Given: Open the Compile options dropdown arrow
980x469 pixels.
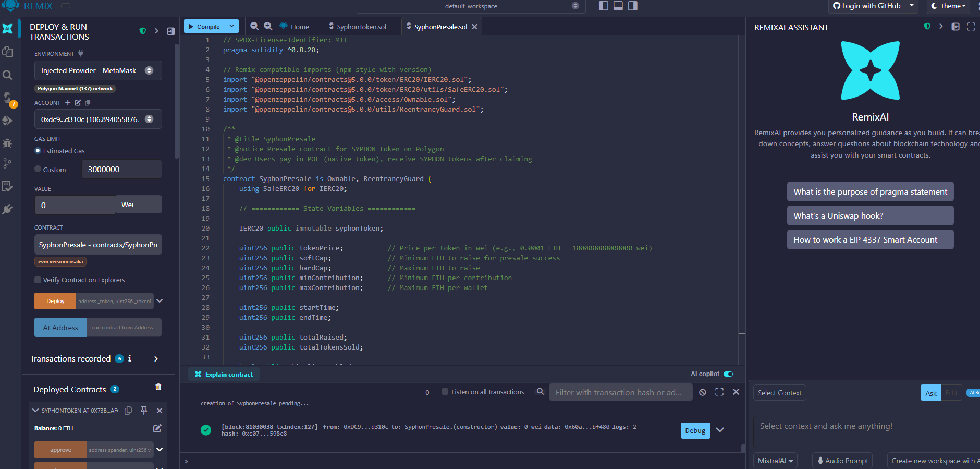Looking at the screenshot, I should coord(232,26).
